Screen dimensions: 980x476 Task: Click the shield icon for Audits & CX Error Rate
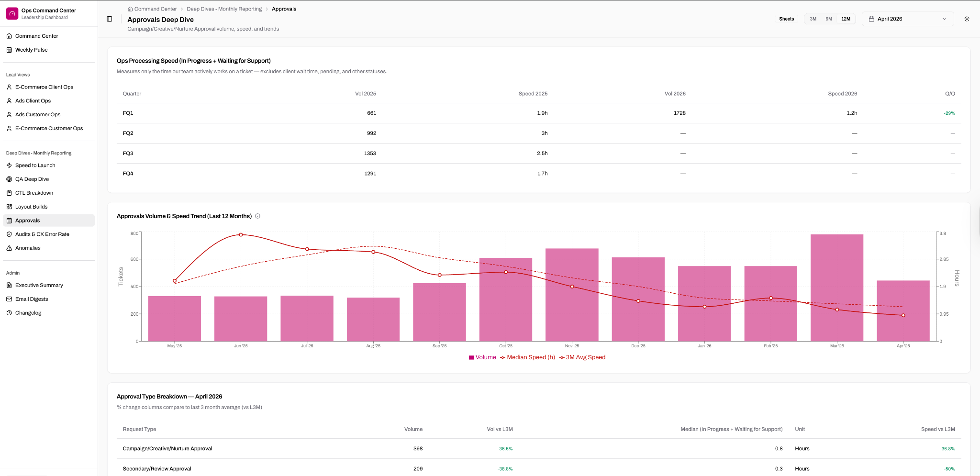[x=9, y=234]
